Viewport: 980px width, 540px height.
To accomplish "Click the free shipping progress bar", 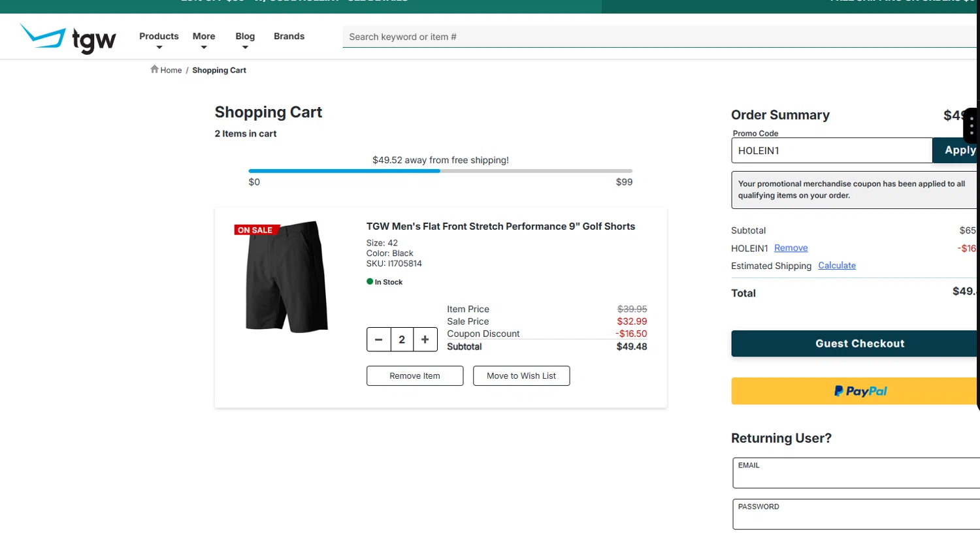I will click(x=440, y=171).
